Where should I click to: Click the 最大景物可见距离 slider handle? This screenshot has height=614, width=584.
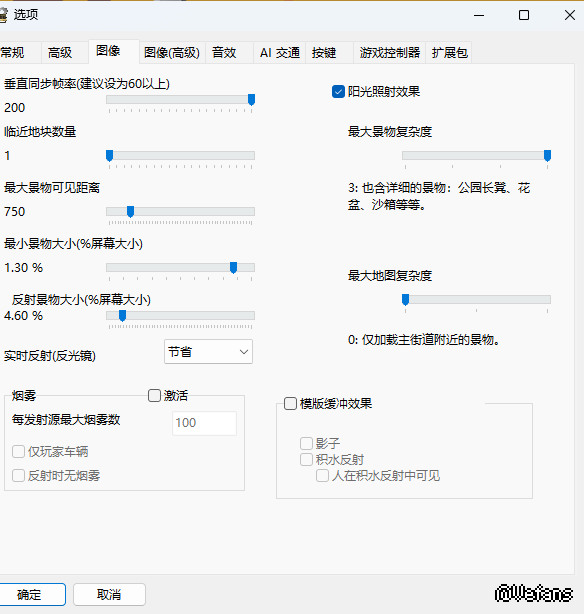pos(130,212)
